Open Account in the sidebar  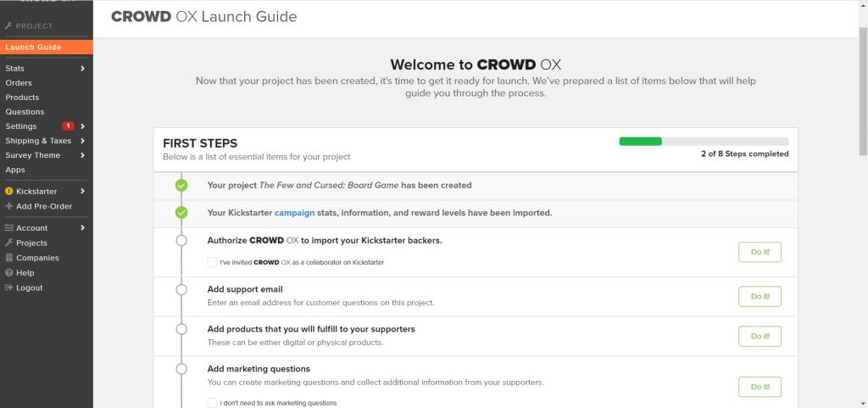tap(32, 228)
